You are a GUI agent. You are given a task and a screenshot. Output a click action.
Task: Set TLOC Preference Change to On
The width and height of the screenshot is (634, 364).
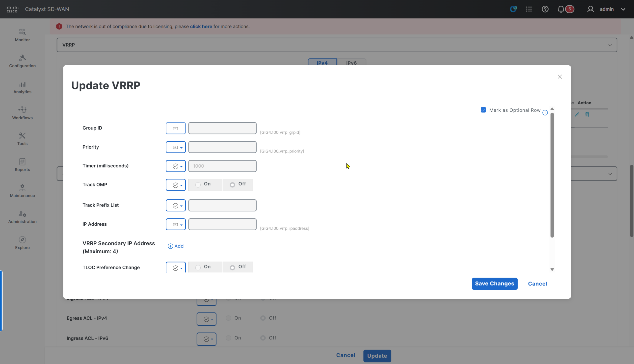tap(198, 268)
